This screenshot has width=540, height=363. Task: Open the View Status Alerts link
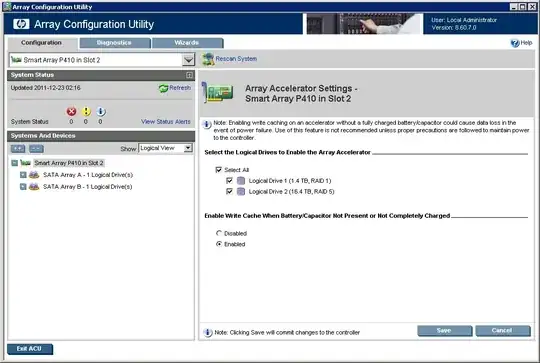coord(166,122)
